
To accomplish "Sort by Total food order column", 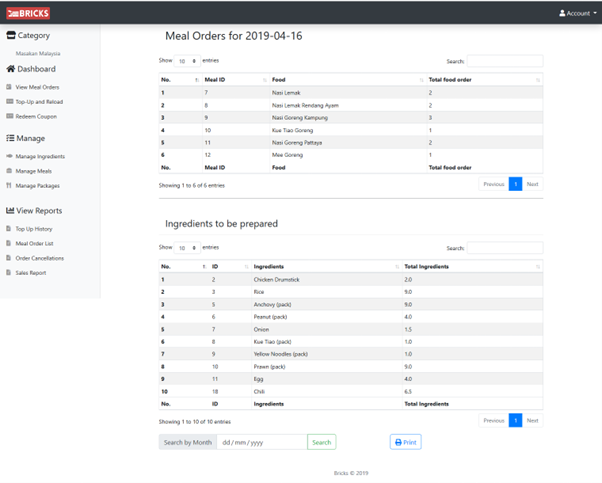I will [x=485, y=80].
